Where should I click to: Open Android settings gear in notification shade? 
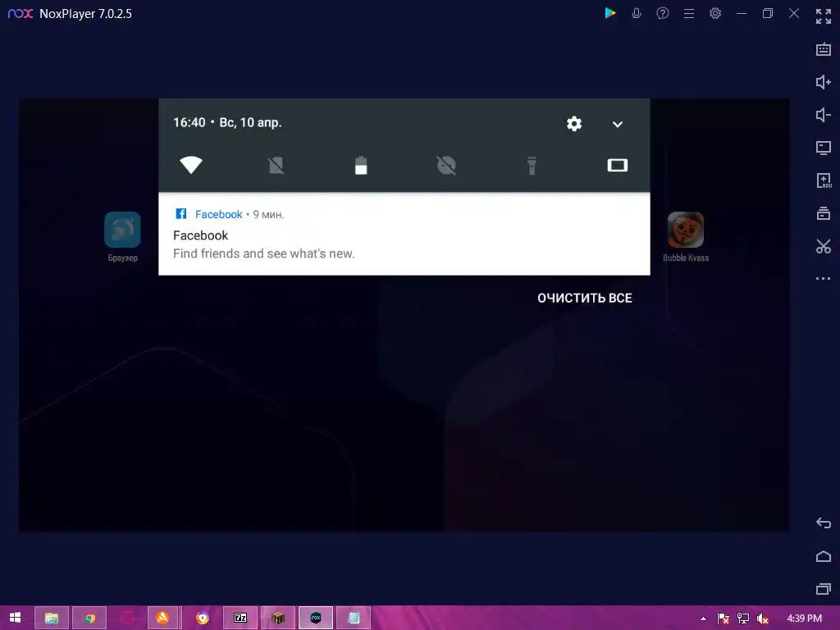coord(574,124)
